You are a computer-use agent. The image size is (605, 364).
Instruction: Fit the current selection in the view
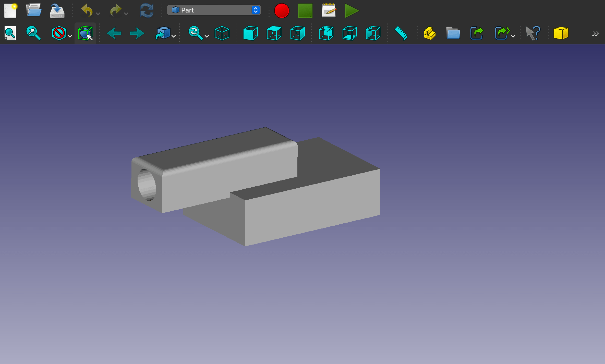33,33
